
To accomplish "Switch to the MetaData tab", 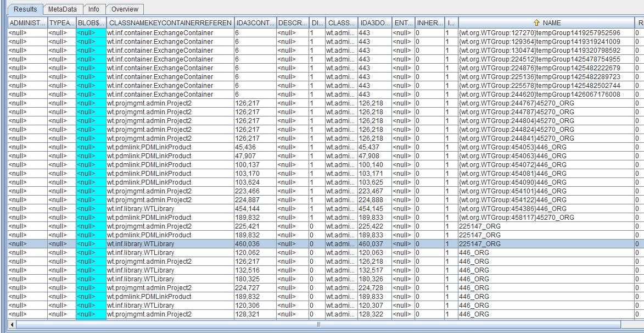I will click(63, 9).
